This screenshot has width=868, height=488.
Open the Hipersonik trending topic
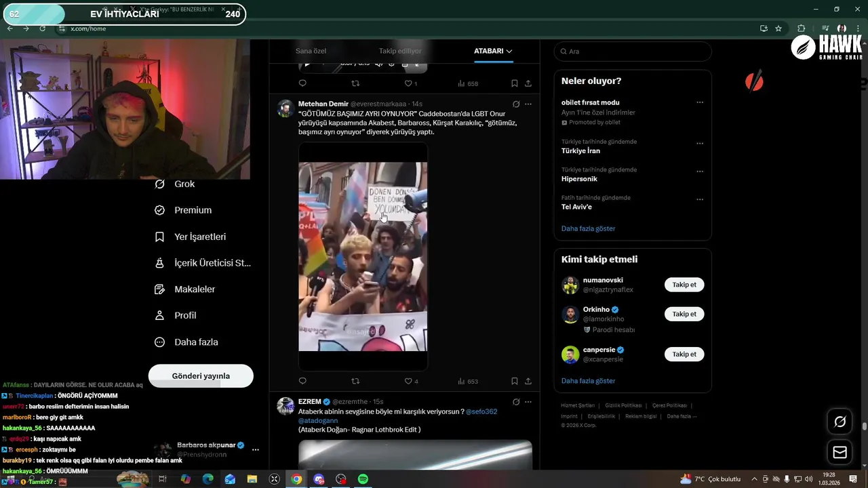pyautogui.click(x=579, y=179)
